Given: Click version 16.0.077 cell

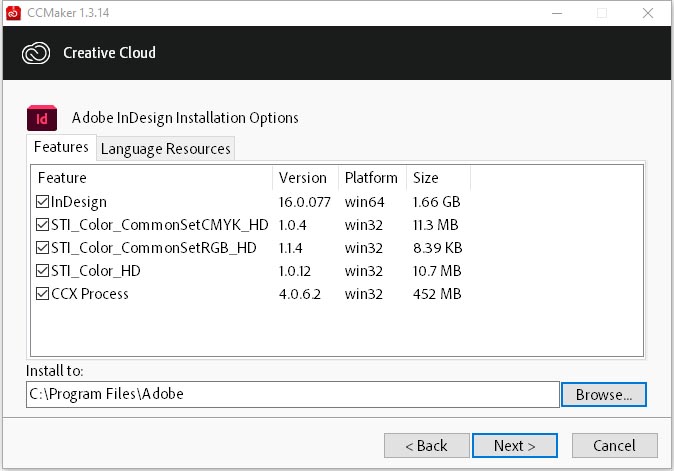Looking at the screenshot, I should click(x=305, y=202).
